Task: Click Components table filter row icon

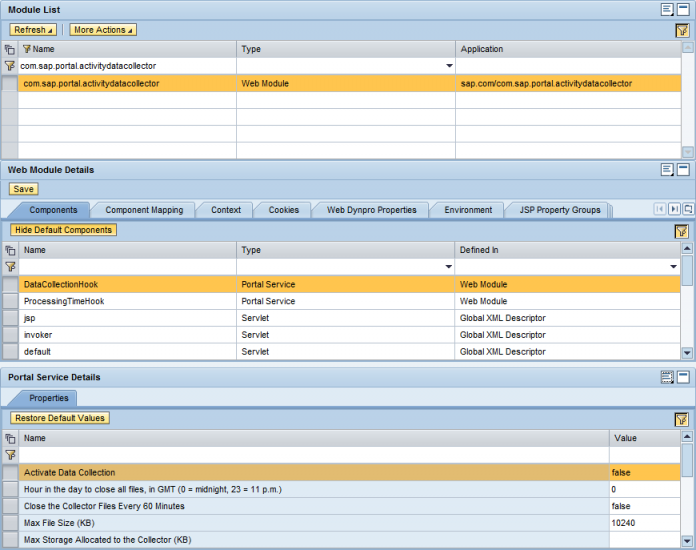Action: [x=10, y=267]
